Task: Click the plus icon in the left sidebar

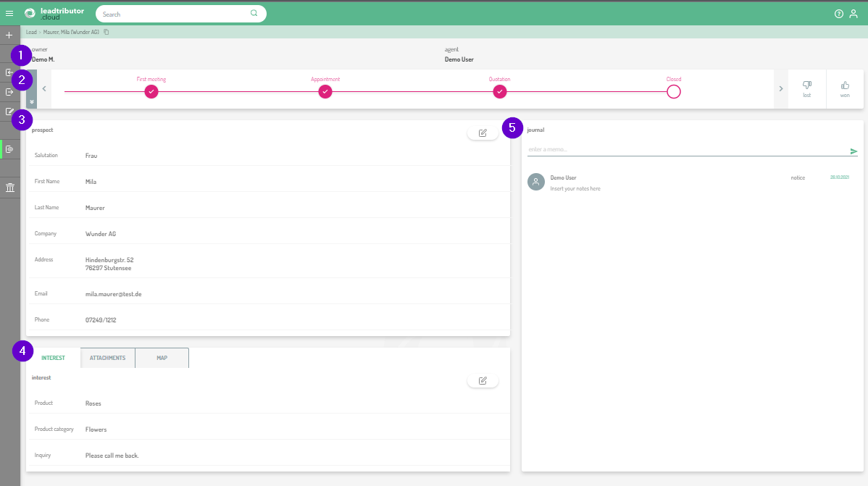Action: click(x=9, y=35)
